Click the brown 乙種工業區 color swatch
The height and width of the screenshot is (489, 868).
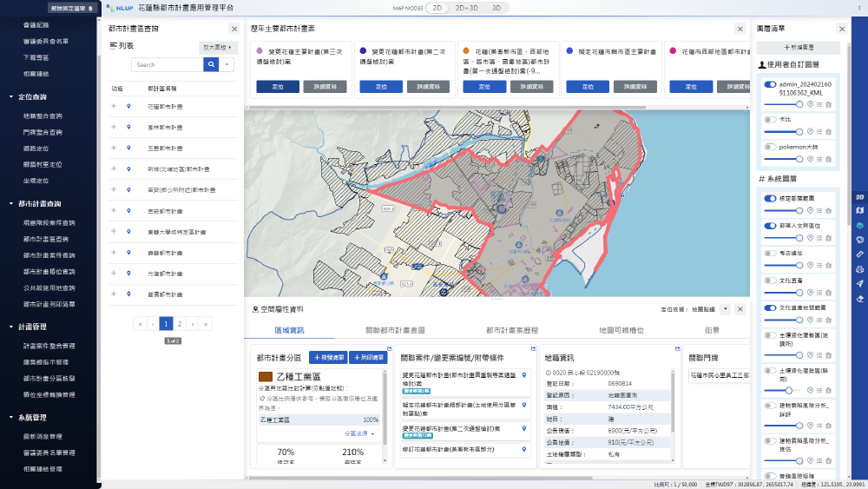(265, 377)
